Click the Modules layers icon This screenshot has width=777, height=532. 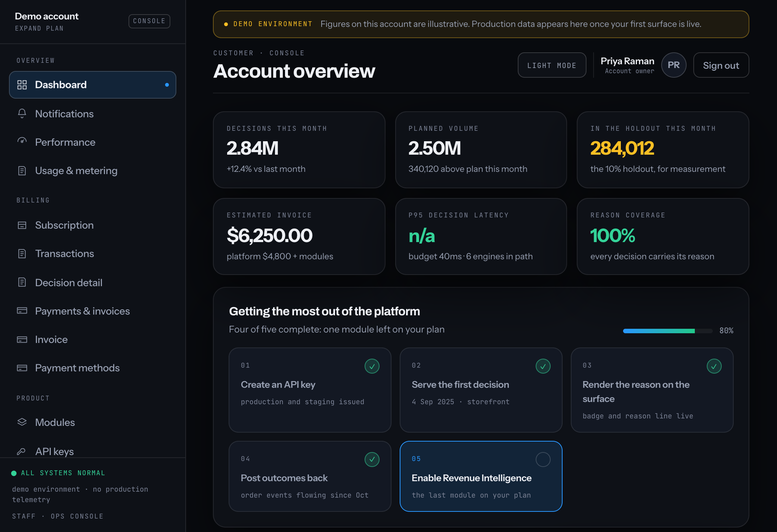click(22, 422)
